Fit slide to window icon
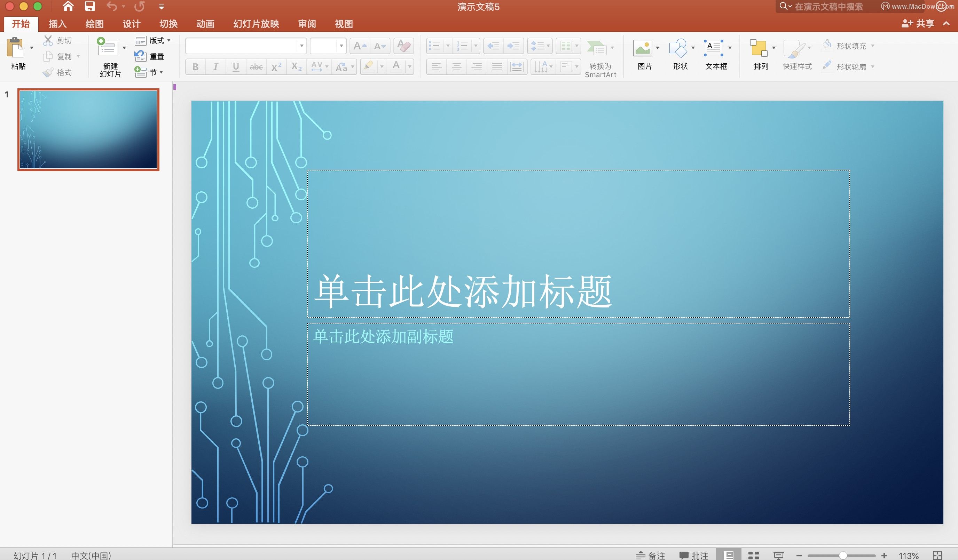The image size is (958, 560). tap(937, 555)
